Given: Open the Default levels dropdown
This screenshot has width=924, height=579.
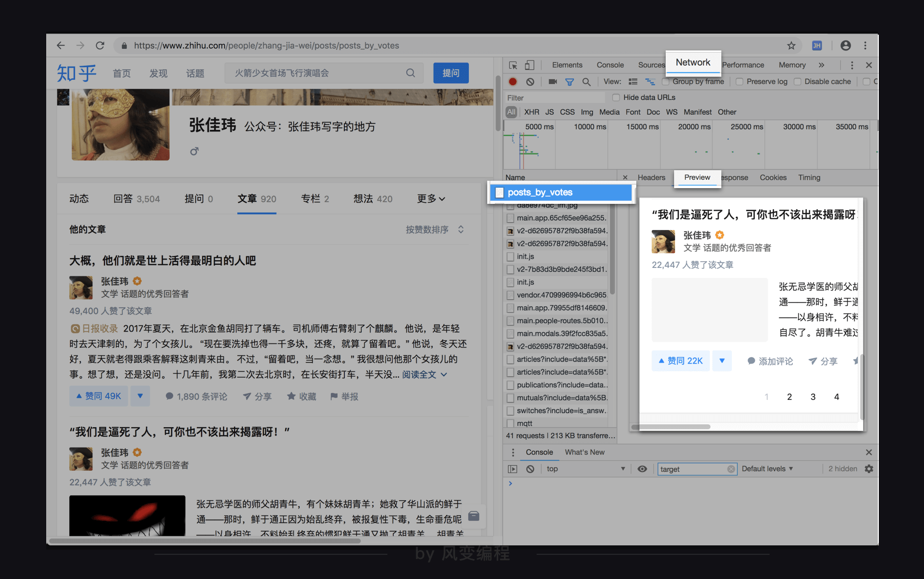Looking at the screenshot, I should 767,469.
